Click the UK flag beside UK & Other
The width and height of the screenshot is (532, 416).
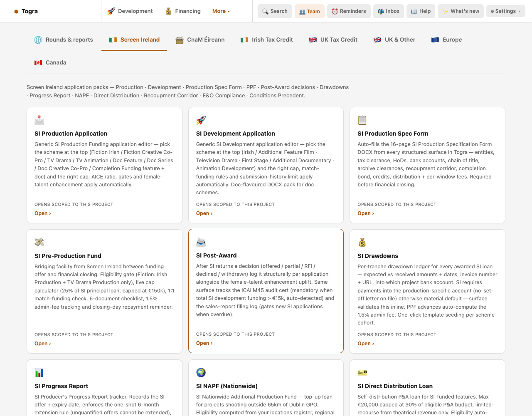377,40
